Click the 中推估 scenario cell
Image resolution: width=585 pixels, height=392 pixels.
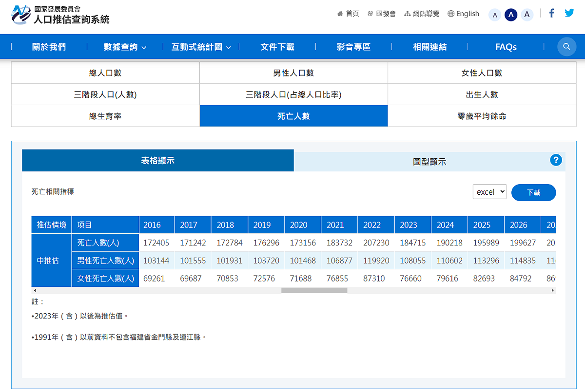tap(51, 261)
